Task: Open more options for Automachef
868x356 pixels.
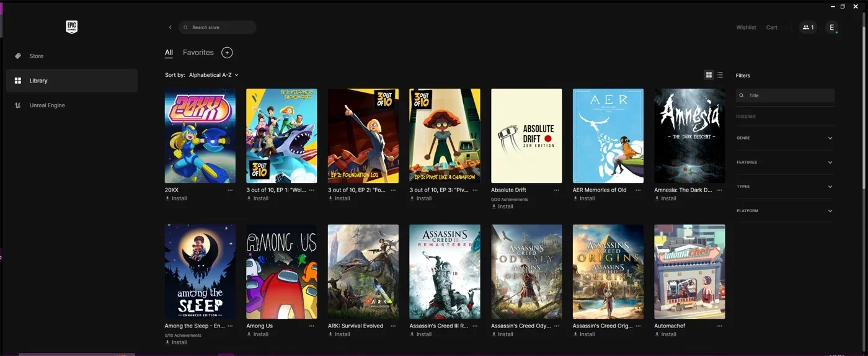Action: [x=720, y=326]
